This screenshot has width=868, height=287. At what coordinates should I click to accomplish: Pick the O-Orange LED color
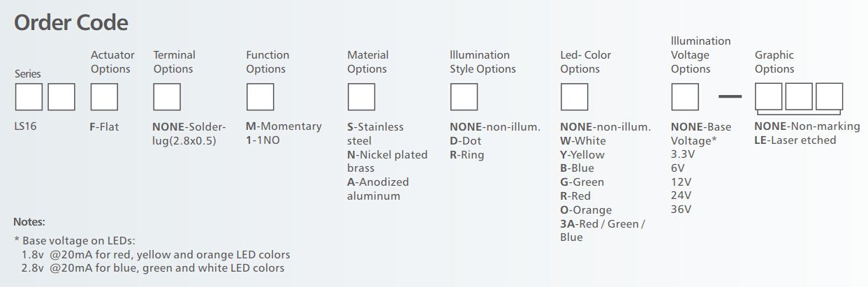(585, 209)
